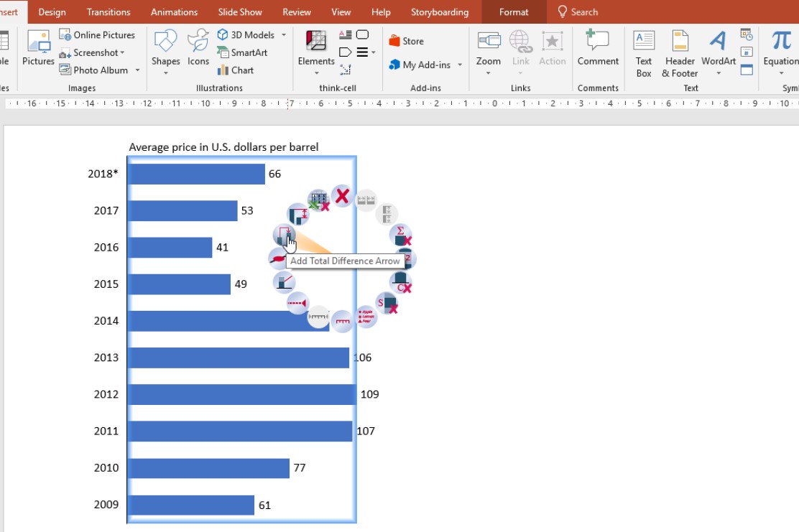This screenshot has width=799, height=532.
Task: Click the Action button in Links group
Action: coord(553,48)
